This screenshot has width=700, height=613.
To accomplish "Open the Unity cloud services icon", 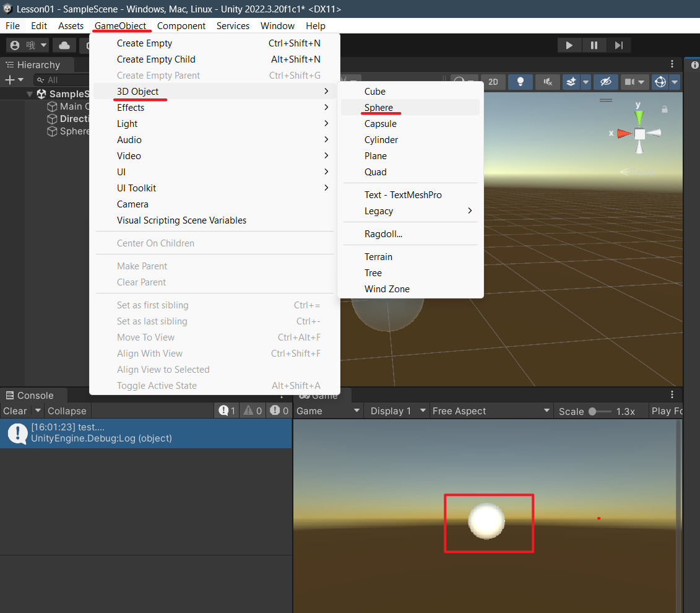I will click(64, 45).
